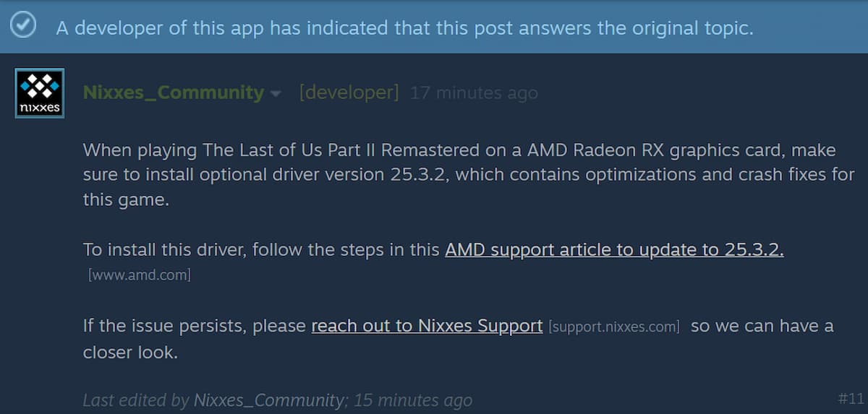This screenshot has width=868, height=414.
Task: Click the "17 minutes ago" post timestamp
Action: [x=474, y=93]
